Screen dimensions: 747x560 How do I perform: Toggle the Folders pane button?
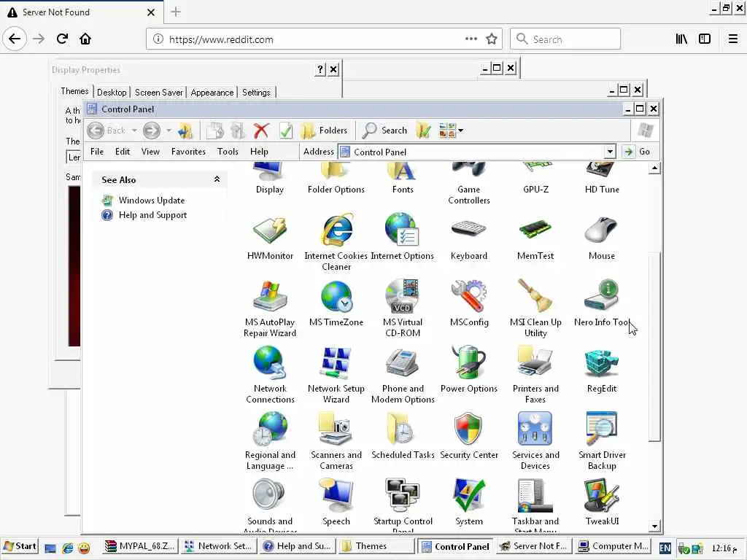325,130
